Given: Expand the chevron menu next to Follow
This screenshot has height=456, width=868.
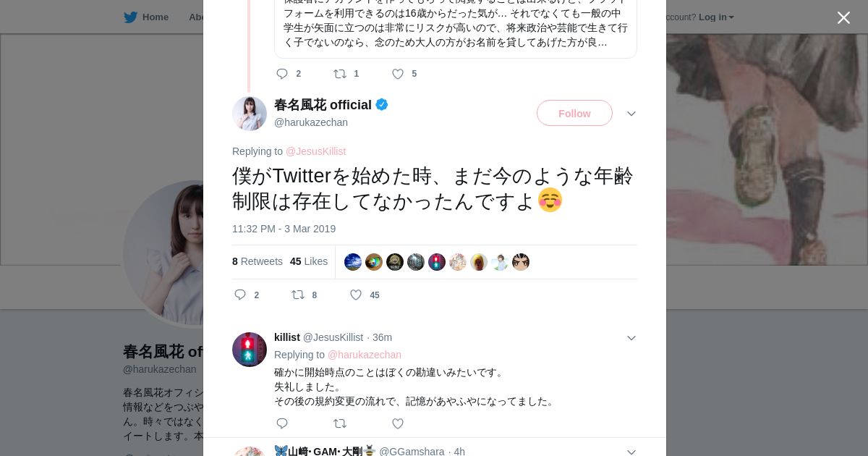Looking at the screenshot, I should 631,114.
